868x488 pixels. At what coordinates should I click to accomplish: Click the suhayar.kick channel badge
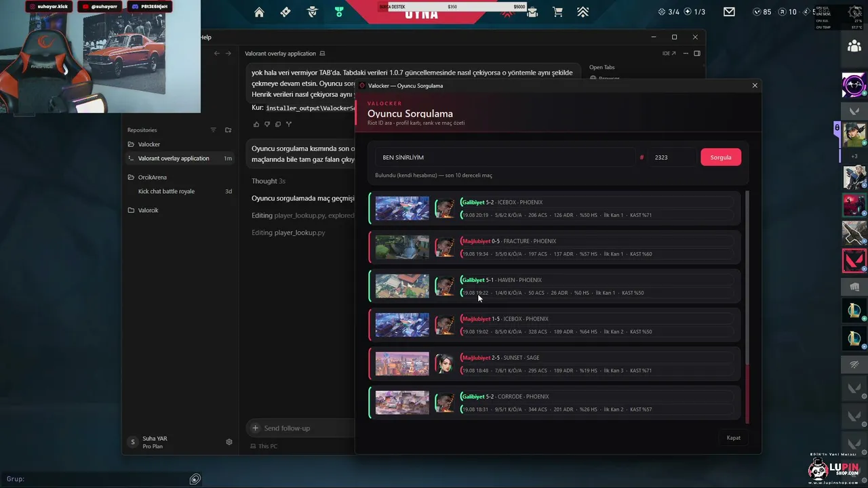click(49, 6)
